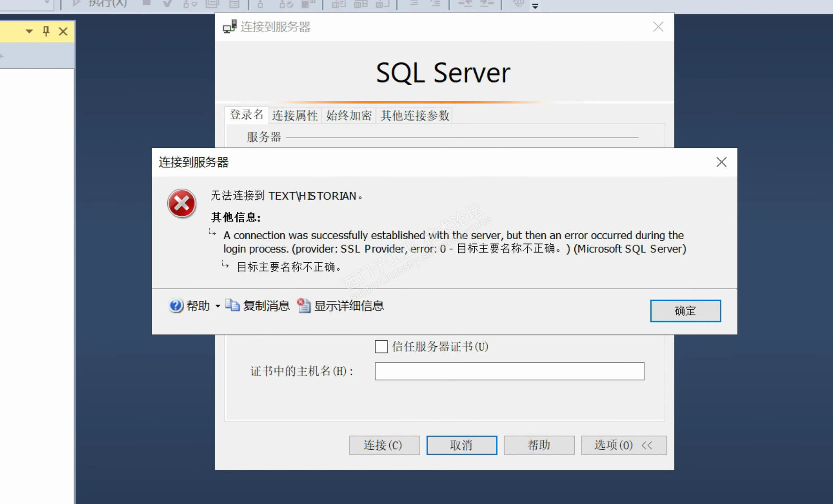Pin the yellow side panel with pushpin
This screenshot has height=504, width=833.
tap(46, 31)
